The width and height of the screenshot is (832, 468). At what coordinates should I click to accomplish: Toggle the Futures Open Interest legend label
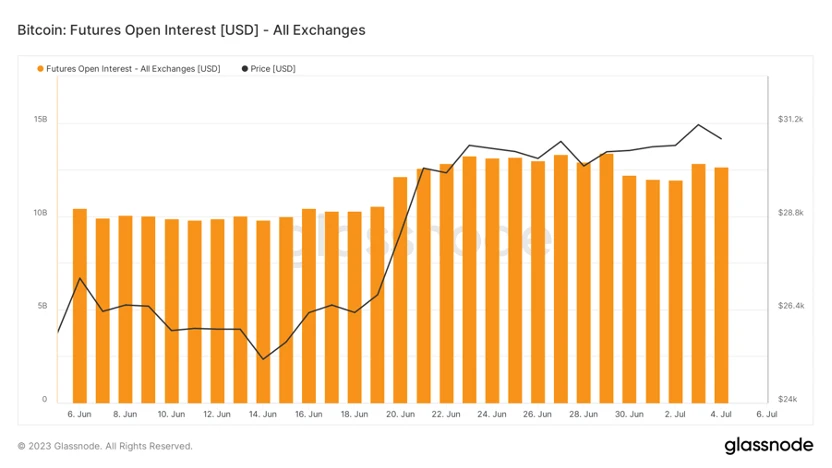click(x=133, y=69)
